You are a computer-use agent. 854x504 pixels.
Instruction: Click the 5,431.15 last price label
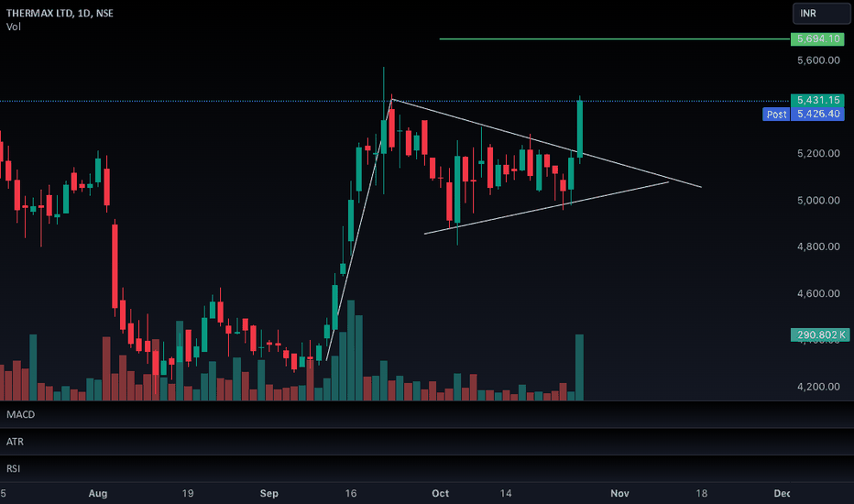817,100
